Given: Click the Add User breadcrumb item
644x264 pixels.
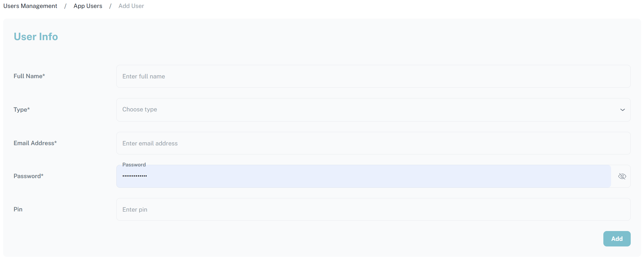Looking at the screenshot, I should [131, 6].
